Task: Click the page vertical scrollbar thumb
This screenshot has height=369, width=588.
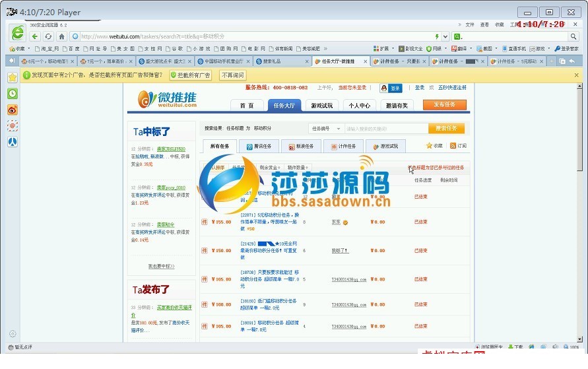Action: pos(579,129)
